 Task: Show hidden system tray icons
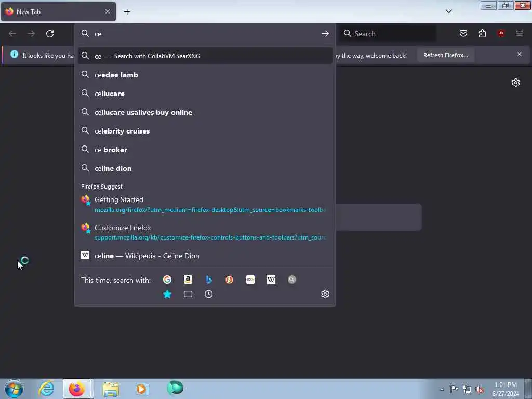coord(442,389)
